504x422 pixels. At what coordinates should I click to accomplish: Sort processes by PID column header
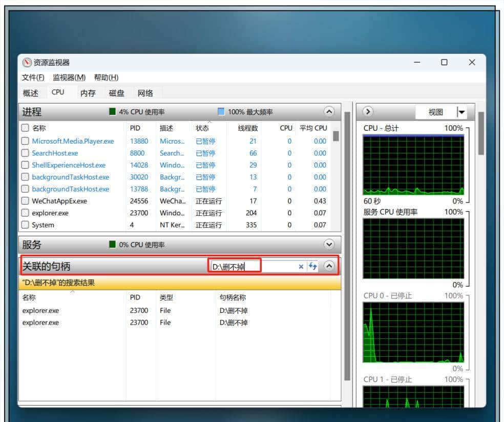135,128
